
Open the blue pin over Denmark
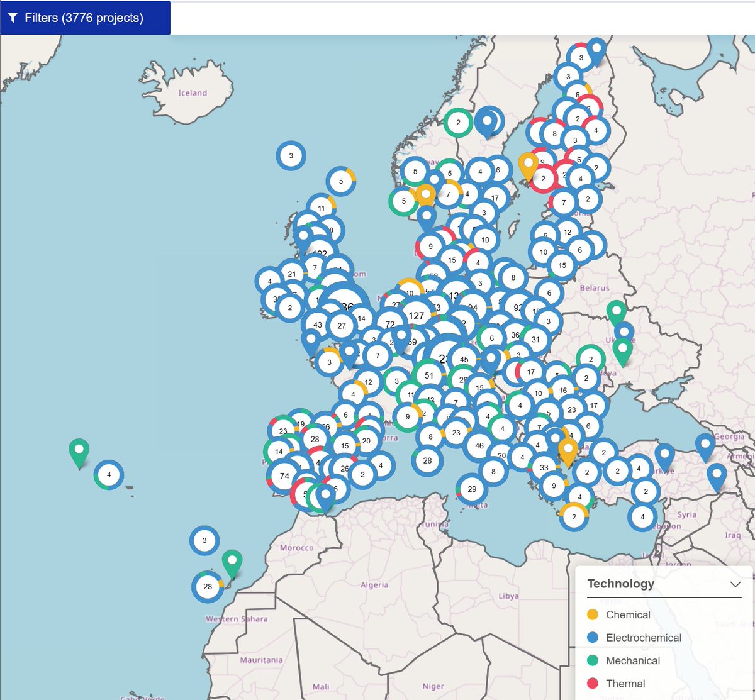(427, 218)
